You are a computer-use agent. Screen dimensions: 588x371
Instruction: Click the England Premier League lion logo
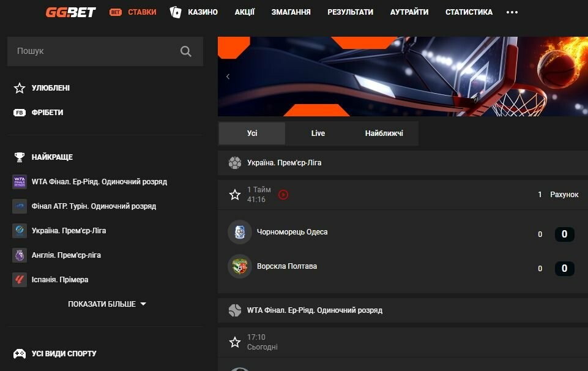(x=20, y=255)
